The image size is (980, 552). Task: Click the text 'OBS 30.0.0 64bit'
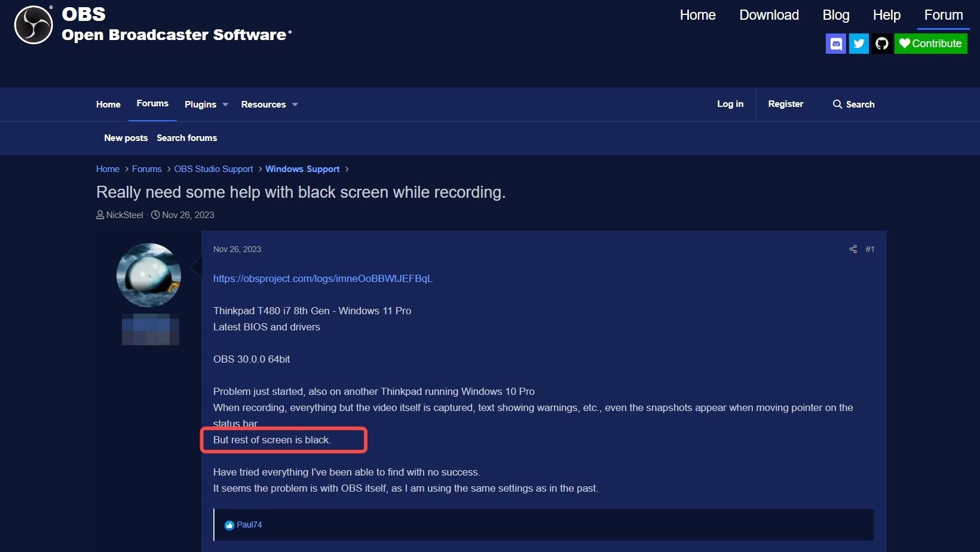tap(252, 359)
